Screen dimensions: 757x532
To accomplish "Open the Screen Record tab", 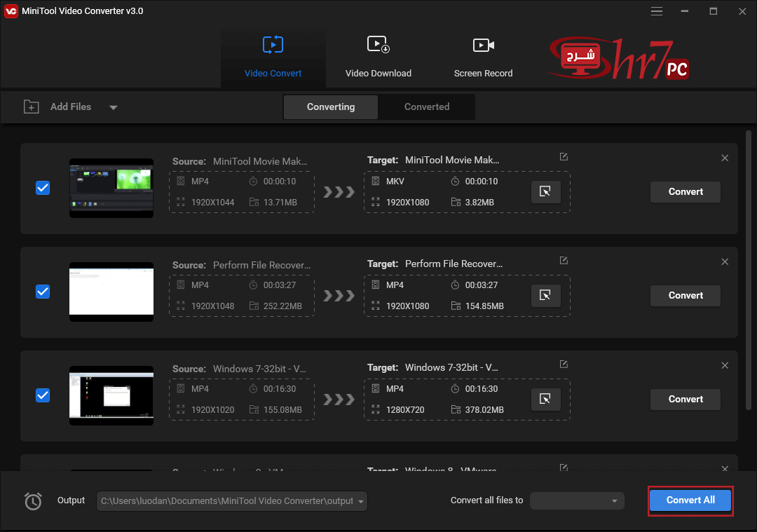I will [483, 57].
